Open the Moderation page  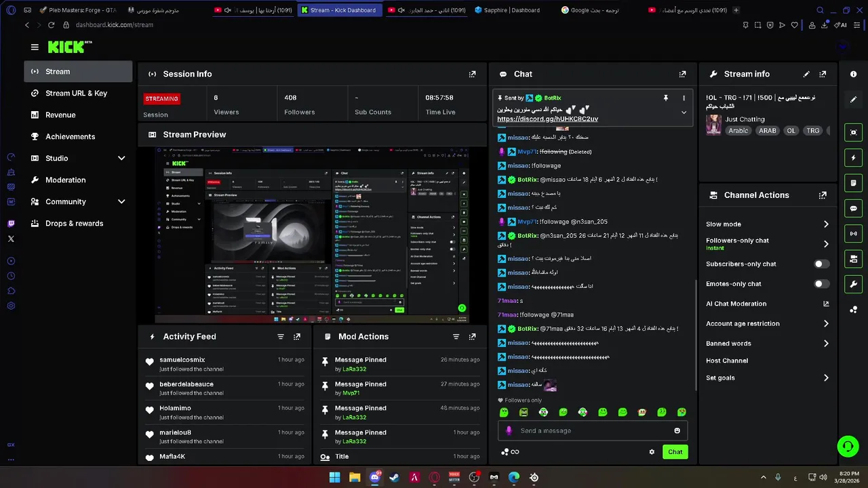78,180
